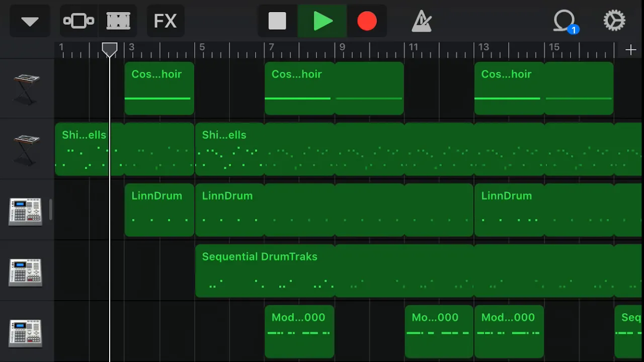
Task: Add song section with plus button
Action: (630, 50)
